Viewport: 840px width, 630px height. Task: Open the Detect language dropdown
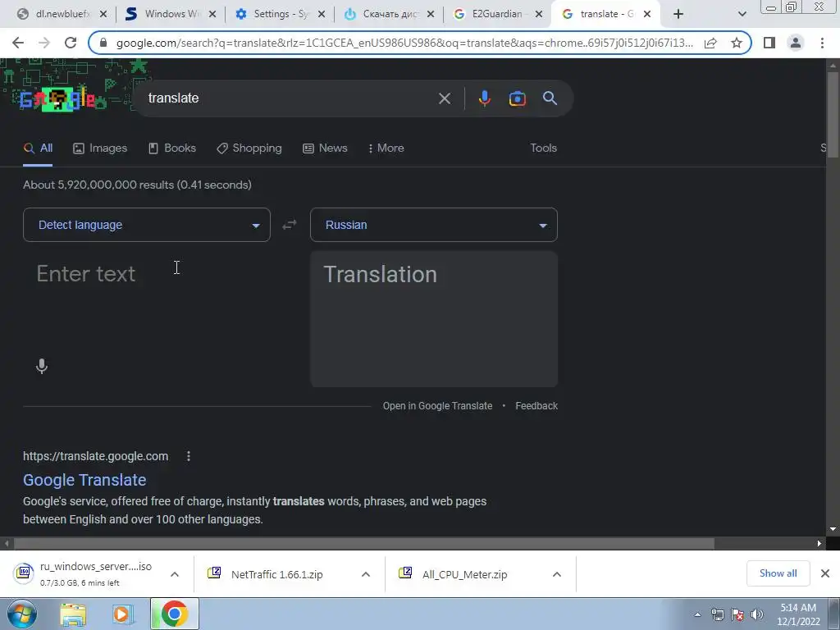coord(147,225)
